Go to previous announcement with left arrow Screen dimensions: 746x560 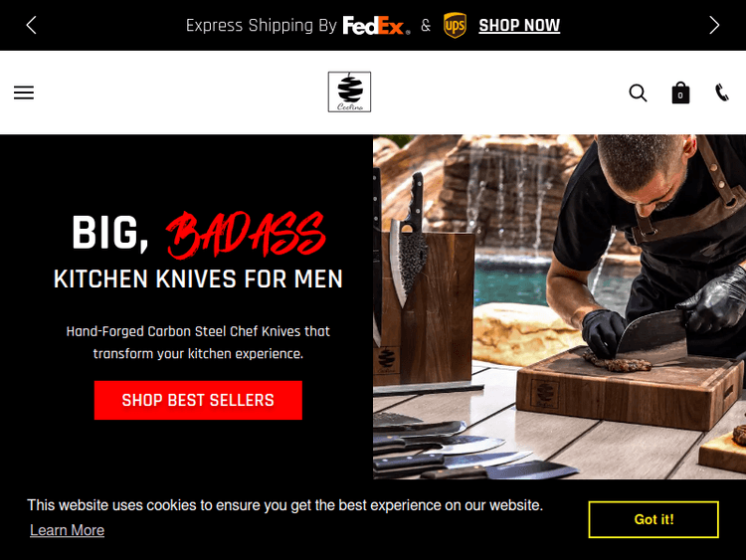(x=32, y=25)
